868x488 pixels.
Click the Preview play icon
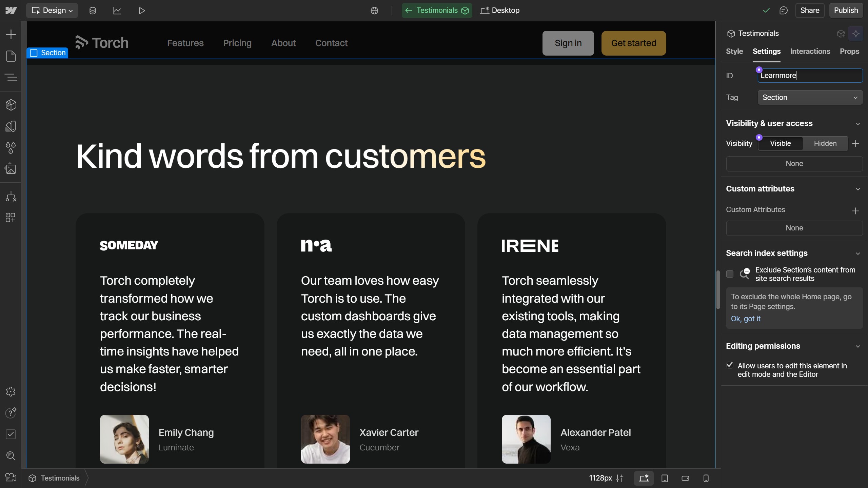click(142, 11)
